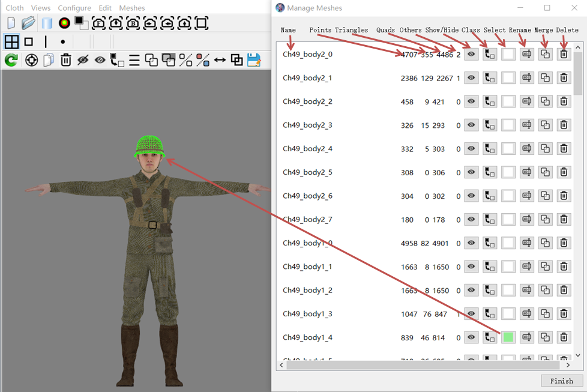The image size is (587, 392).
Task: Merge mesh Ch49_body2_4
Action: coord(545,149)
